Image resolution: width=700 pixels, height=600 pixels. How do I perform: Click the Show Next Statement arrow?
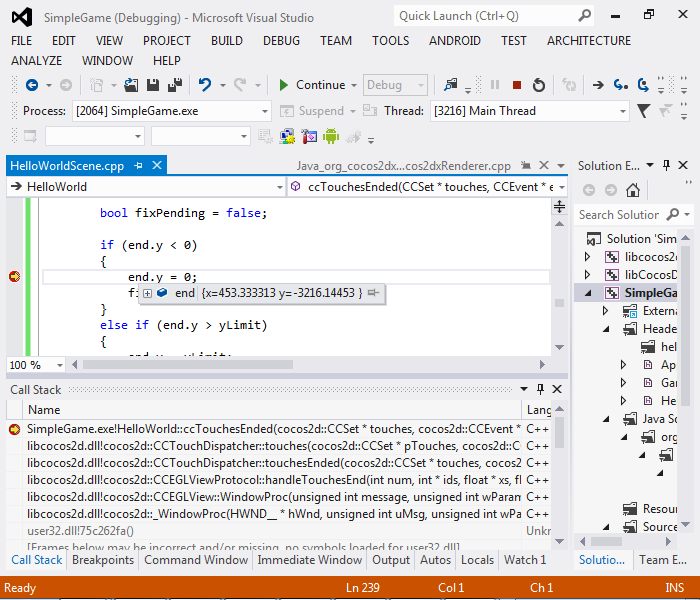click(598, 85)
